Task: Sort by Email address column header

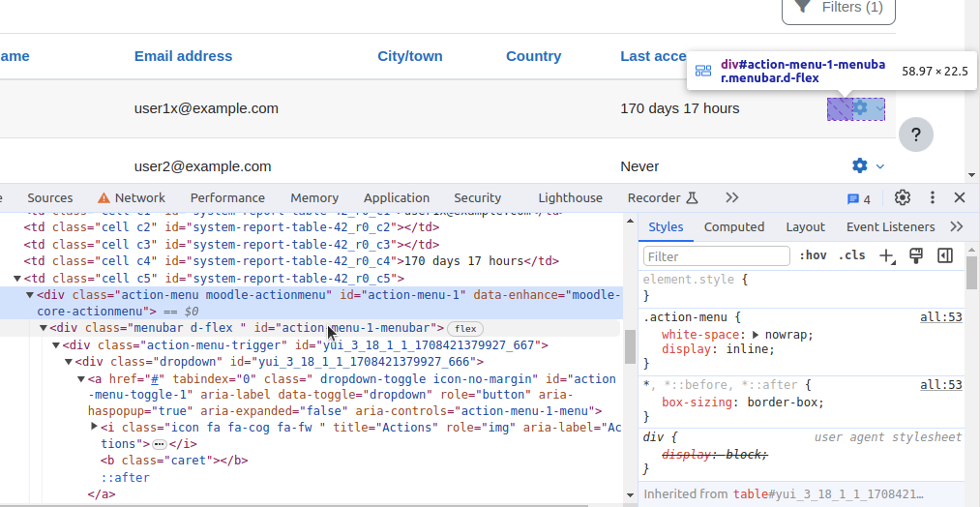Action: (183, 56)
